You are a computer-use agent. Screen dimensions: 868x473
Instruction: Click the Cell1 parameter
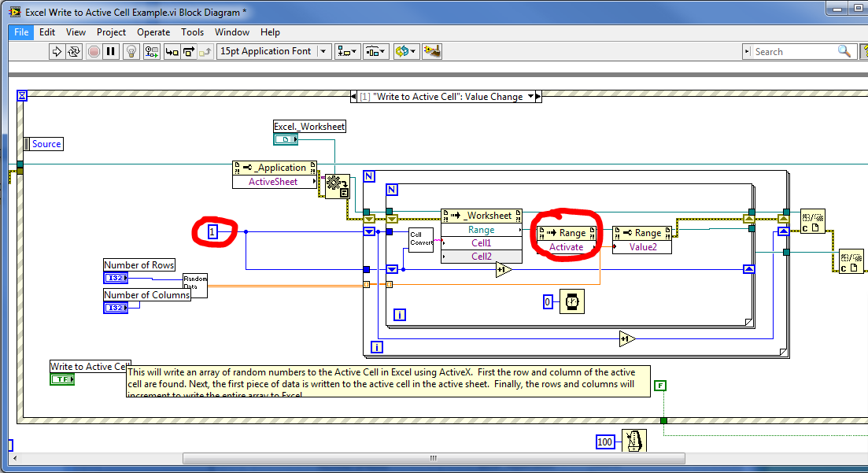pyautogui.click(x=481, y=242)
